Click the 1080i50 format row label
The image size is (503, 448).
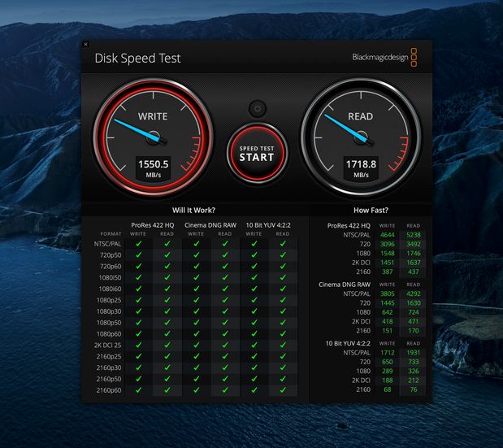click(x=110, y=277)
